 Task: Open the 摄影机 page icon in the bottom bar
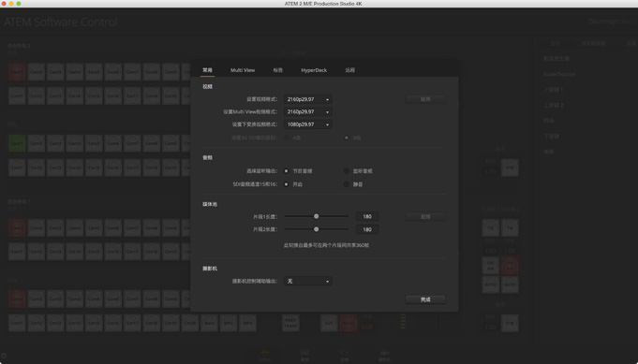click(x=384, y=356)
